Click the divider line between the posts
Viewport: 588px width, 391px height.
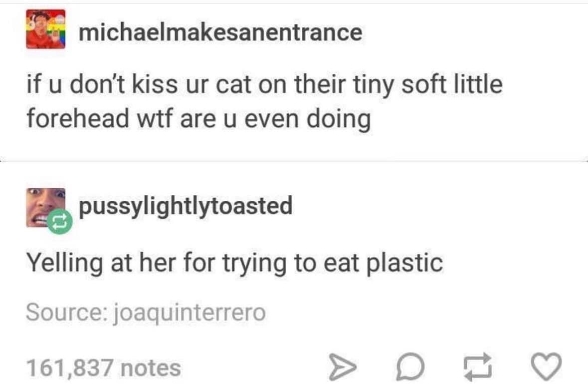294,161
